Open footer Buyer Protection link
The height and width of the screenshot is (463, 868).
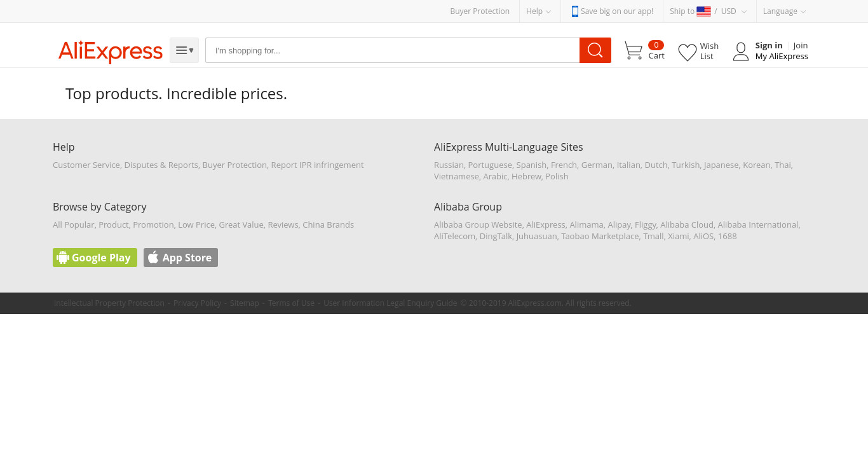coord(234,165)
